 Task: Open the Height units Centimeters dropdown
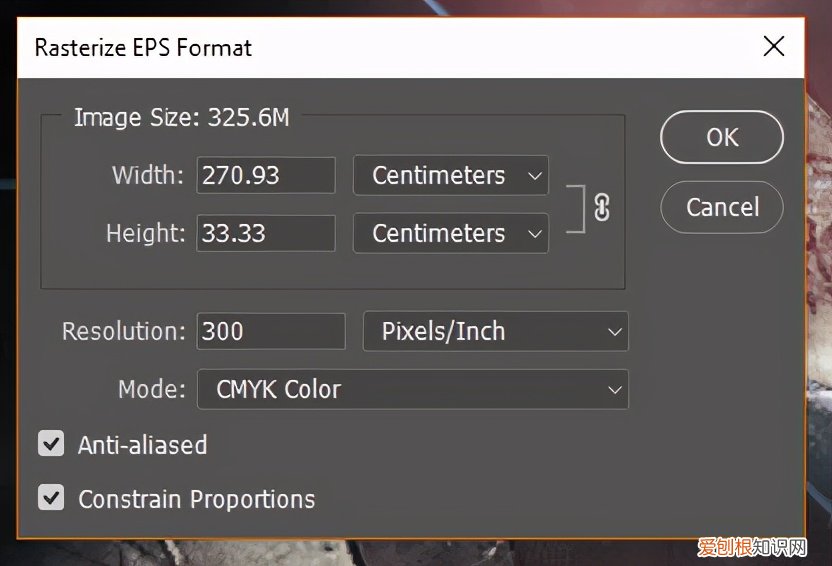click(450, 233)
